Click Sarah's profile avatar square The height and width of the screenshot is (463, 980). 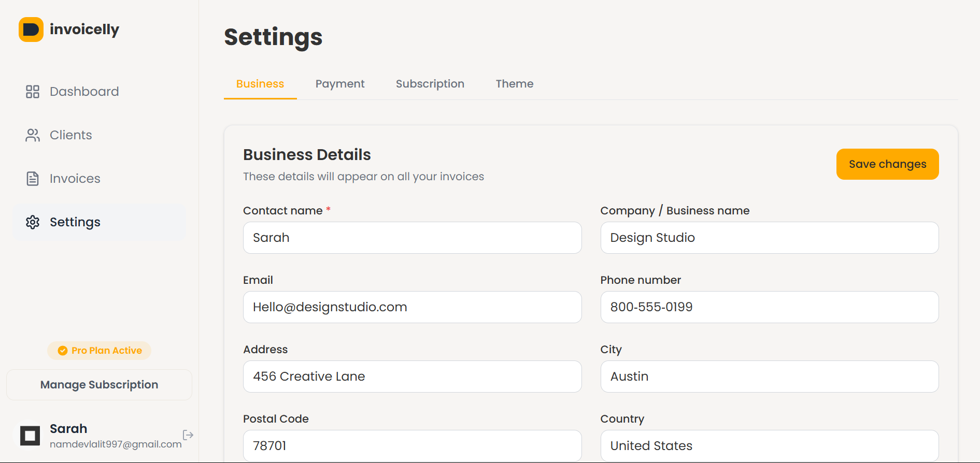tap(30, 436)
